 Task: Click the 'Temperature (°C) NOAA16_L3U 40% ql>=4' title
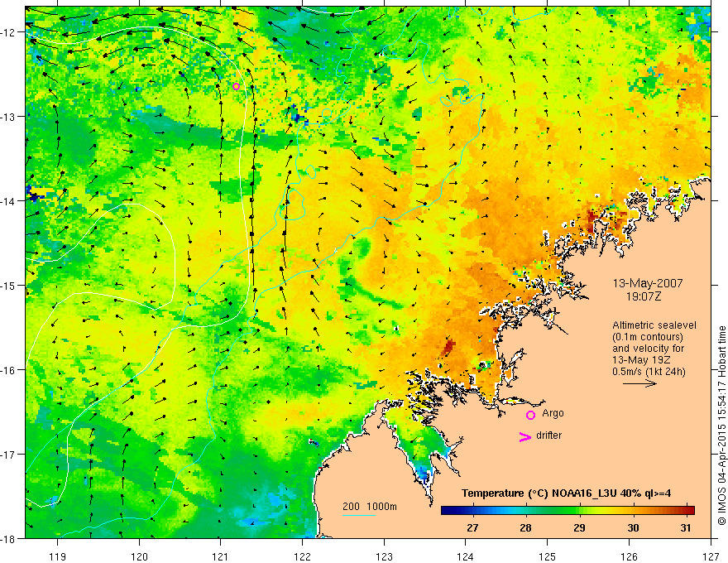coord(566,493)
